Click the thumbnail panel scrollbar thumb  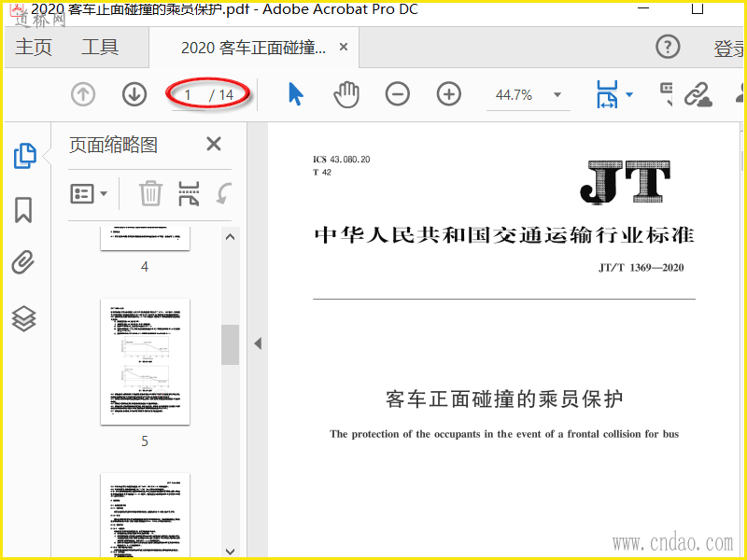coord(230,344)
